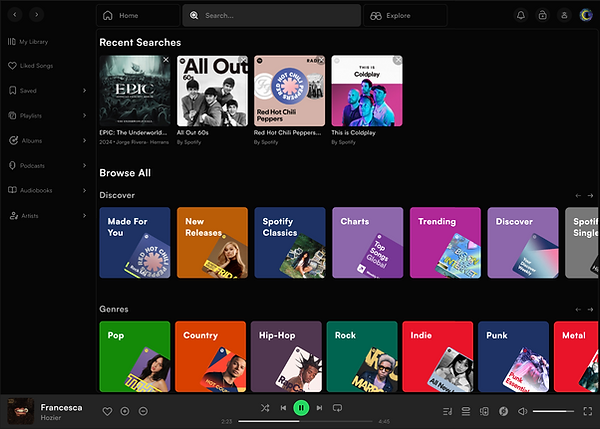The height and width of the screenshot is (429, 600).
Task: Open the Punk genre tile
Action: tap(514, 356)
